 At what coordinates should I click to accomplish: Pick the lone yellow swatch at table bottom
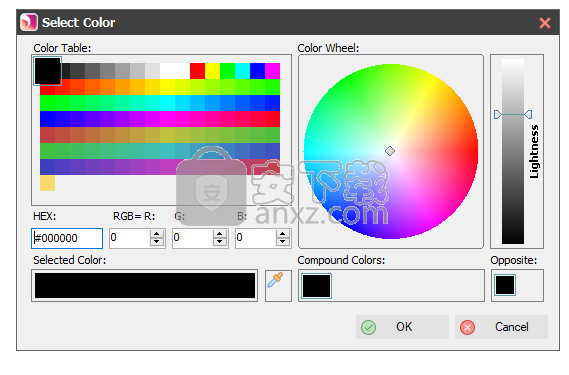click(x=48, y=183)
